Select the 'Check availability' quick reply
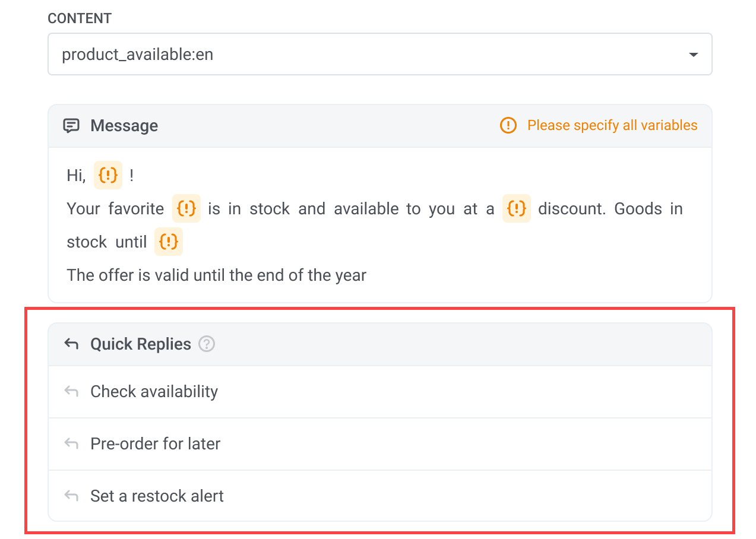Image resolution: width=756 pixels, height=539 pixels. click(154, 392)
